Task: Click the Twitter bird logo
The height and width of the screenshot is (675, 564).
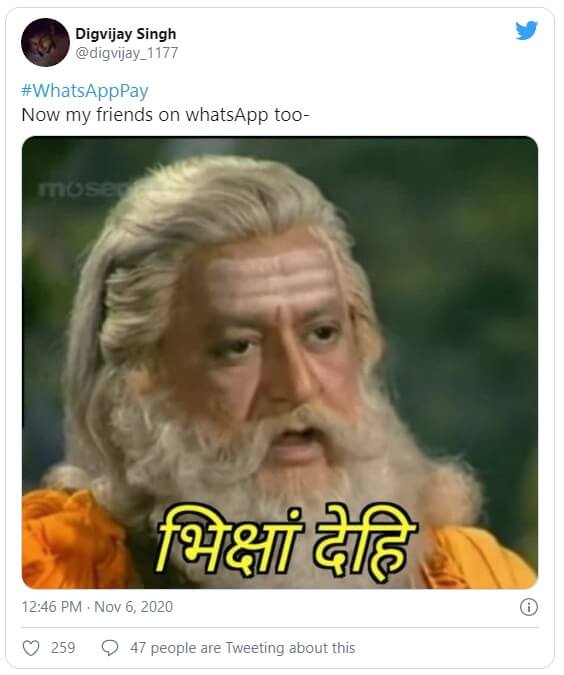Action: pyautogui.click(x=527, y=31)
